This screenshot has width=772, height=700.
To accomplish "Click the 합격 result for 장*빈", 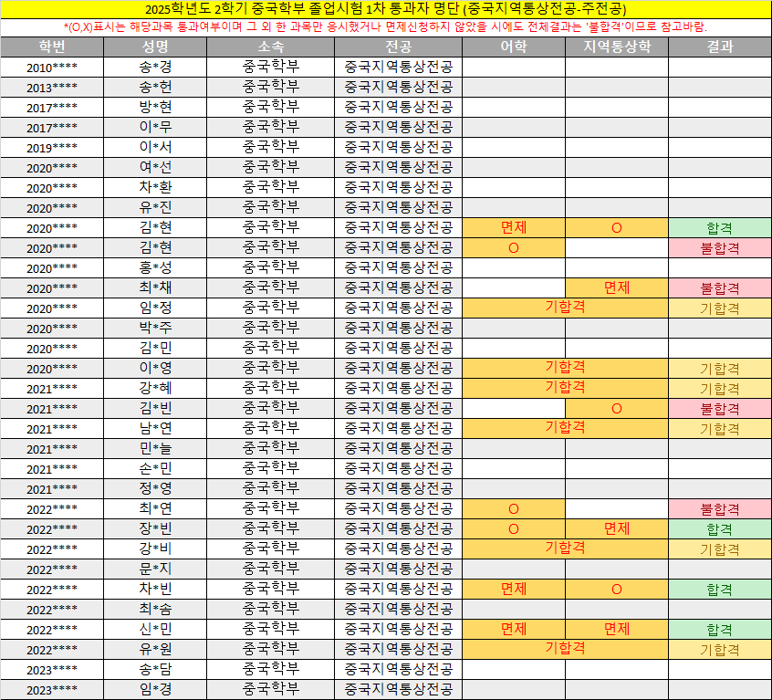I will point(720,529).
